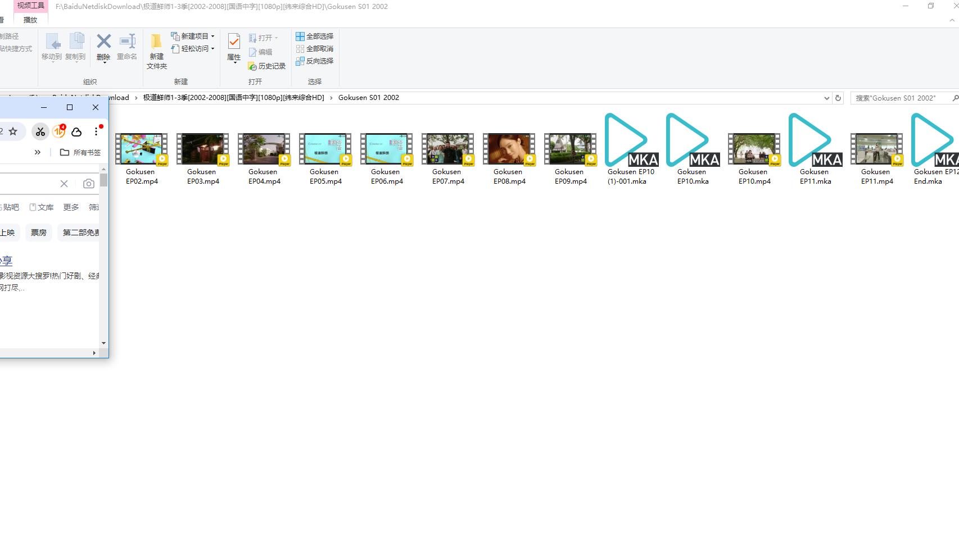Expand address bar history dropdown arrow
Viewport: 959px width, 560px height.
pos(826,98)
